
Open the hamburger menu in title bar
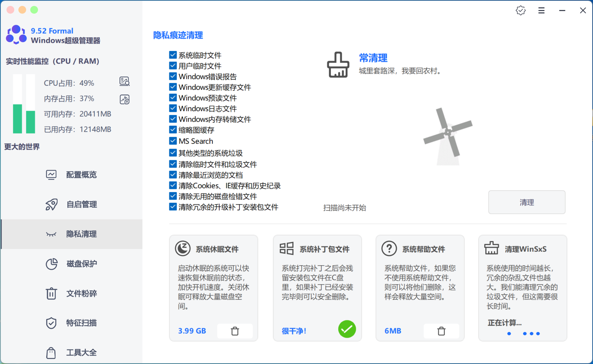541,11
